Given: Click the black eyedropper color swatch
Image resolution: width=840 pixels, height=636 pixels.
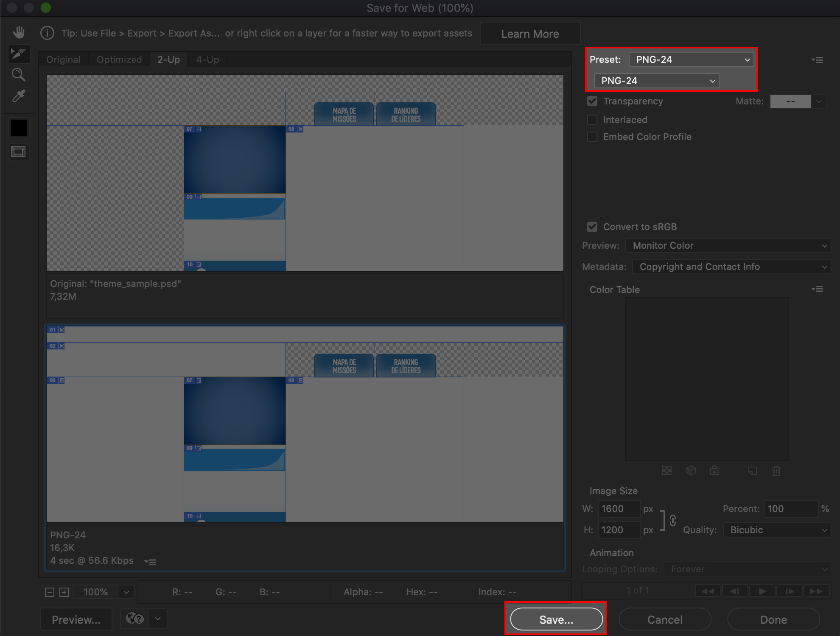Looking at the screenshot, I should (x=19, y=128).
